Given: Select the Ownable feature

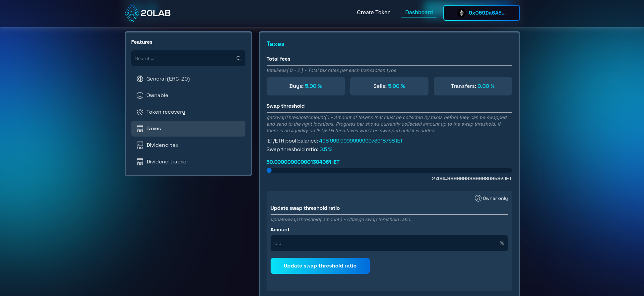Looking at the screenshot, I should 188,95.
